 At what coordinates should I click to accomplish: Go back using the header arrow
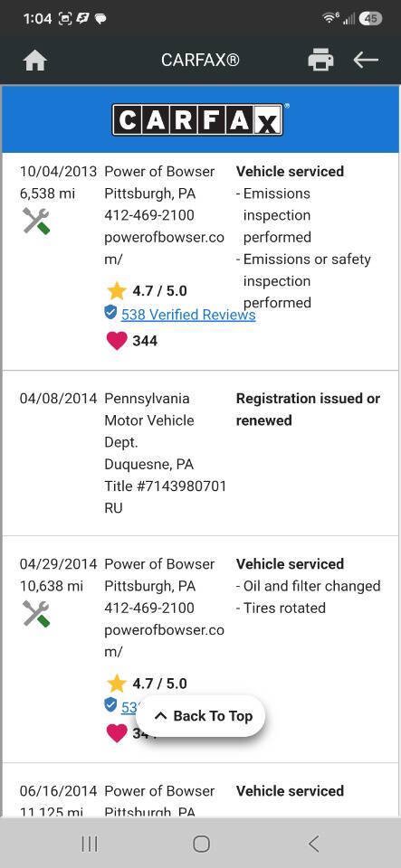366,60
